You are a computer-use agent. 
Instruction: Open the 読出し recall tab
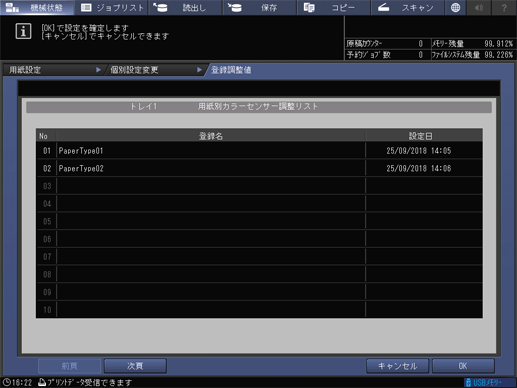(x=185, y=7)
